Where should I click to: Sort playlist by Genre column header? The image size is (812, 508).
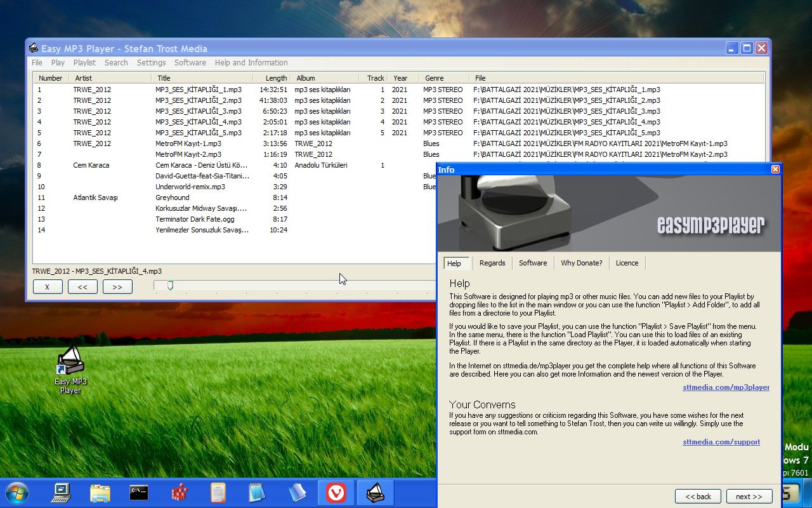tap(444, 78)
